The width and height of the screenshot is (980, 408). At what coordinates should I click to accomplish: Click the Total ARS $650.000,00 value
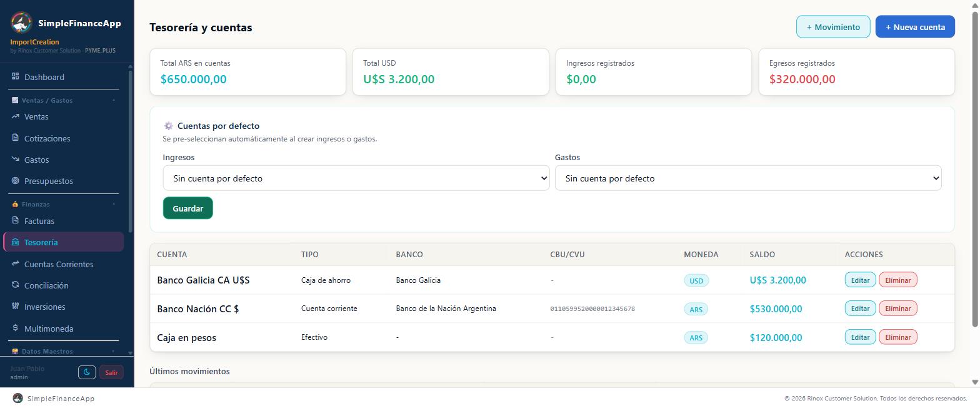click(x=194, y=79)
